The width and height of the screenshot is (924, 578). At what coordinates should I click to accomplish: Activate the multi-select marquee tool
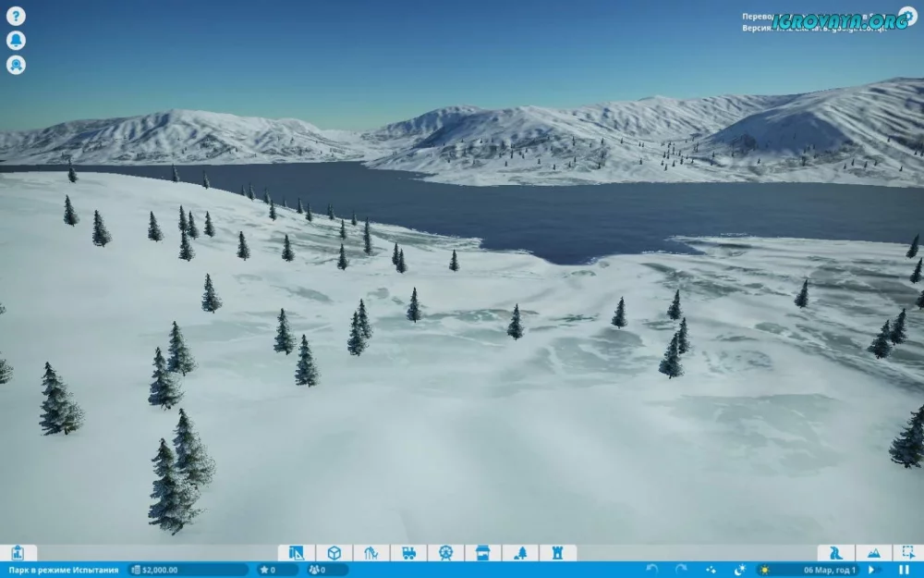(908, 553)
